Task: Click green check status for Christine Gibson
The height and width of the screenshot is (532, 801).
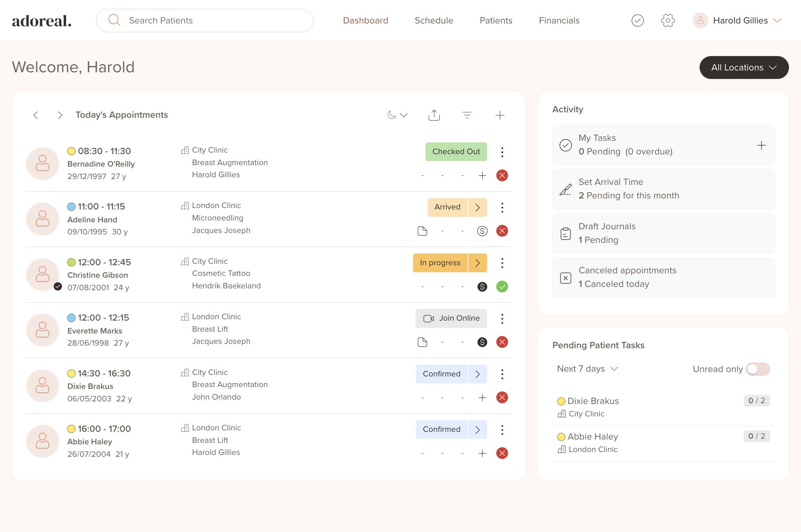Action: (502, 287)
